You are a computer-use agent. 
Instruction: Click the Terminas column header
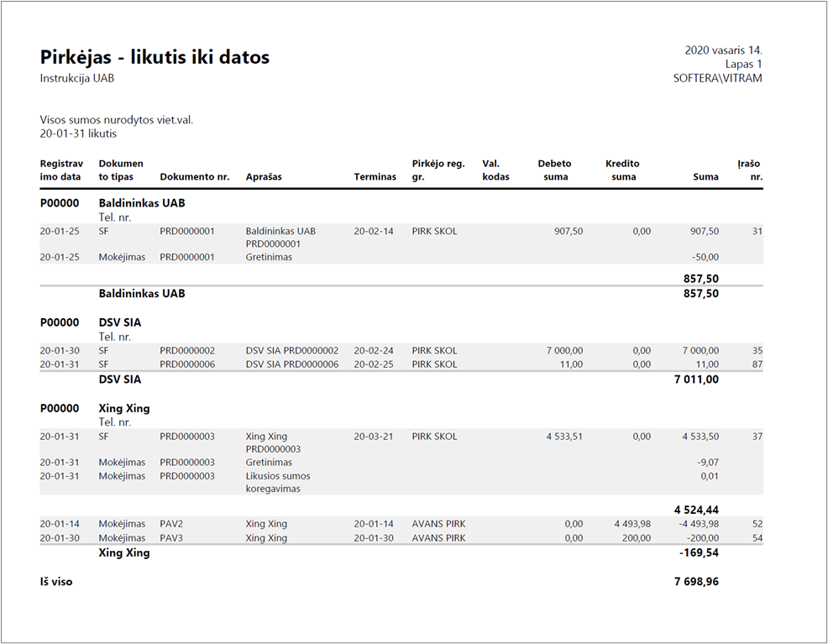(375, 177)
